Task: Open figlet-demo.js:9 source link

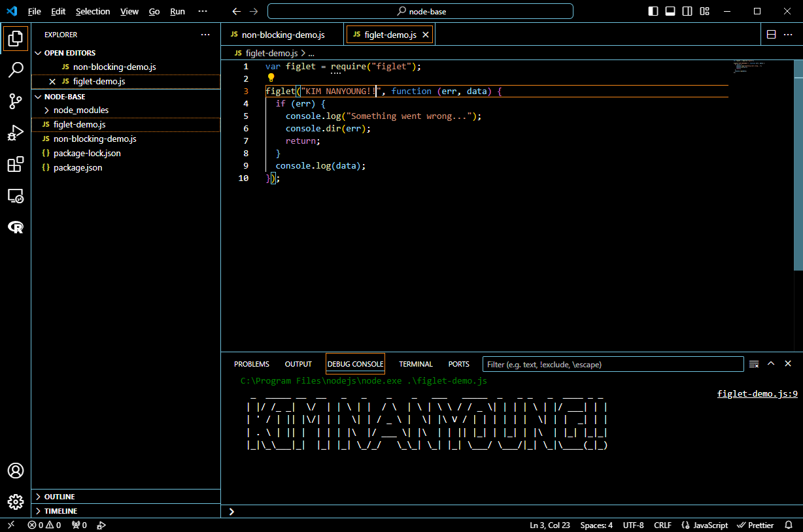Action: 757,394
